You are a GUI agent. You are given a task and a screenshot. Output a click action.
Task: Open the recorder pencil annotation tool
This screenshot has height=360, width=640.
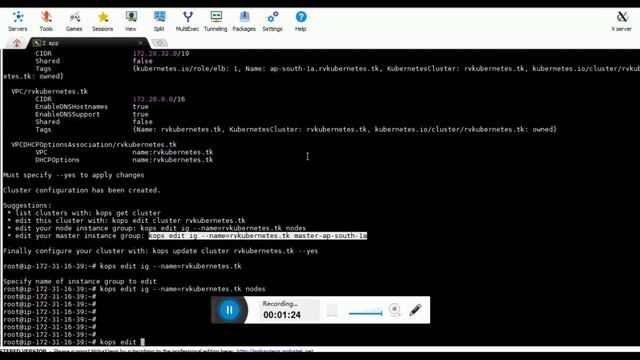[x=416, y=310]
